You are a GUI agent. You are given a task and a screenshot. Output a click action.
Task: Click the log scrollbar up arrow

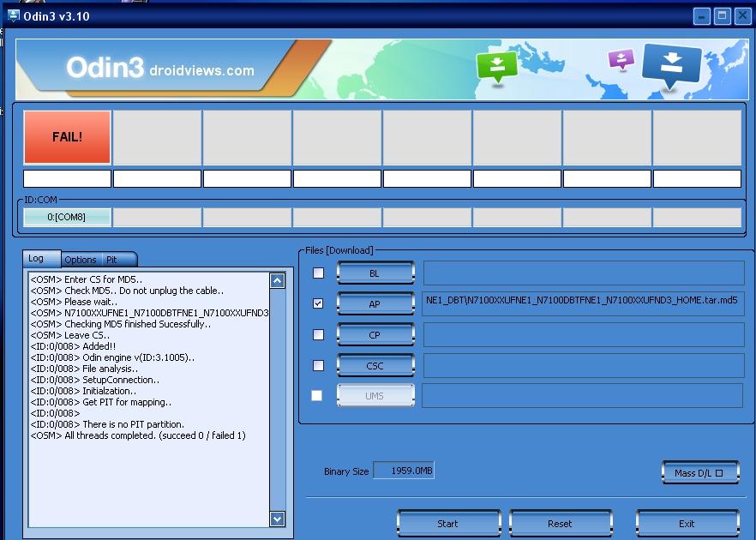(277, 281)
